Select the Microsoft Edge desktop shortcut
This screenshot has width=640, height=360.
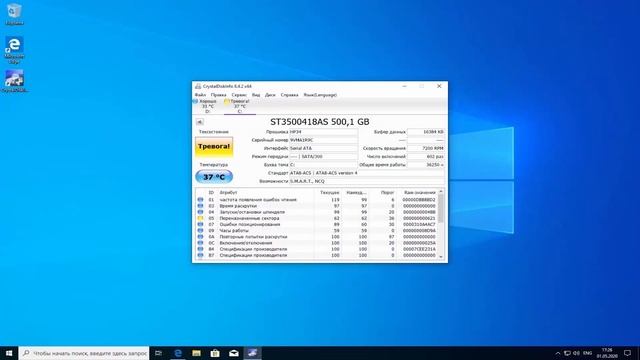(x=14, y=50)
